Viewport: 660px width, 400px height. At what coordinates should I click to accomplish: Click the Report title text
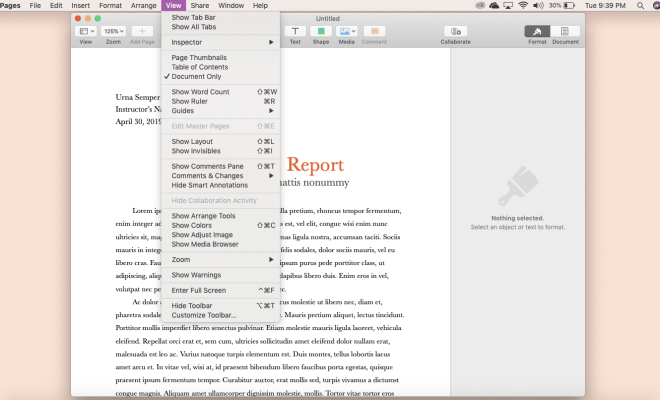pyautogui.click(x=315, y=164)
